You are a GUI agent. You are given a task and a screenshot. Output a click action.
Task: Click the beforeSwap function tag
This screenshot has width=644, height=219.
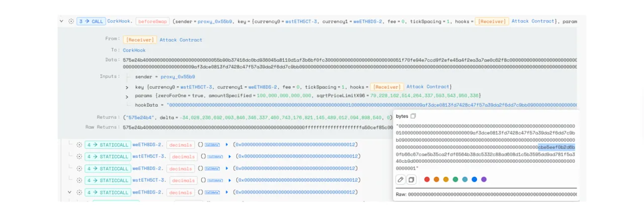152,22
